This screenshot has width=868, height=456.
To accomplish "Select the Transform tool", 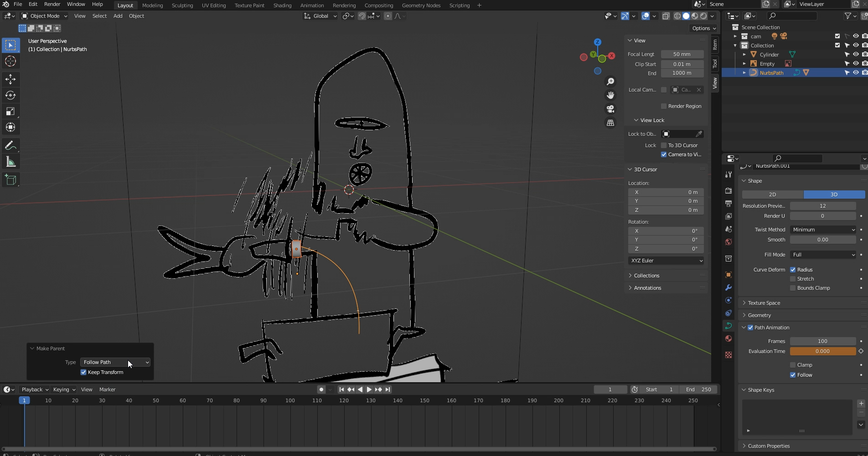I will 10,127.
